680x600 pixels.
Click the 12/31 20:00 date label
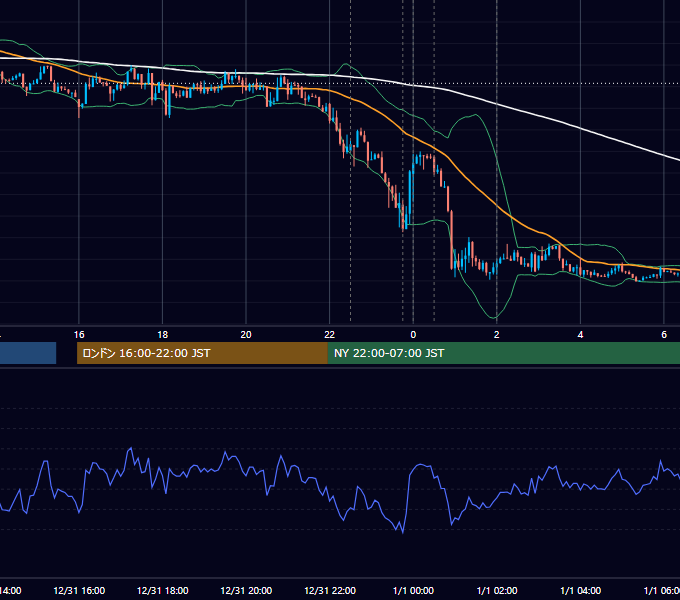pyautogui.click(x=246, y=591)
